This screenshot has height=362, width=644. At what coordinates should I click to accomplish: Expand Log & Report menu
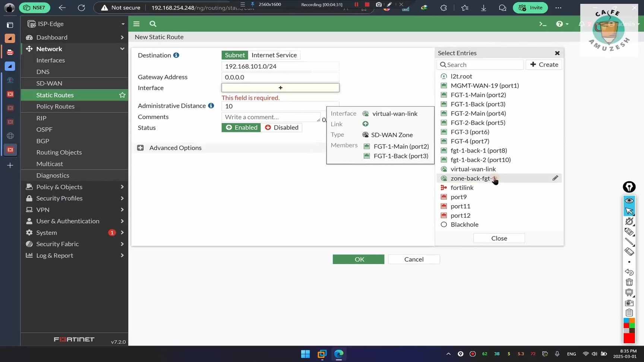75,255
